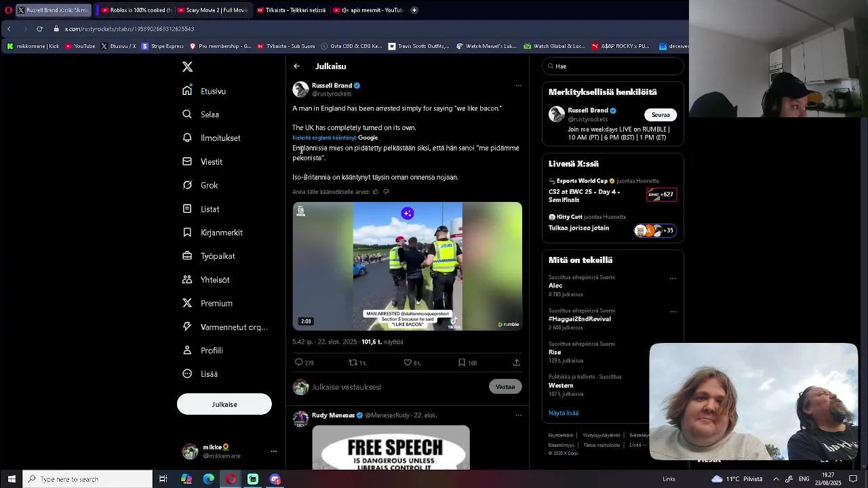Repost the Russell Brand post

pos(357,363)
